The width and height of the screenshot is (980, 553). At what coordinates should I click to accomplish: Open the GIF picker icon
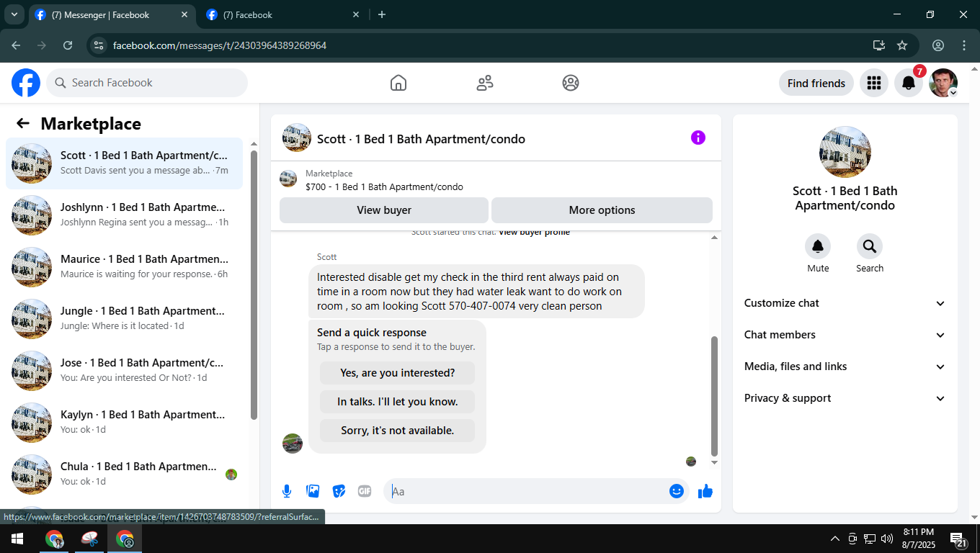[365, 491]
